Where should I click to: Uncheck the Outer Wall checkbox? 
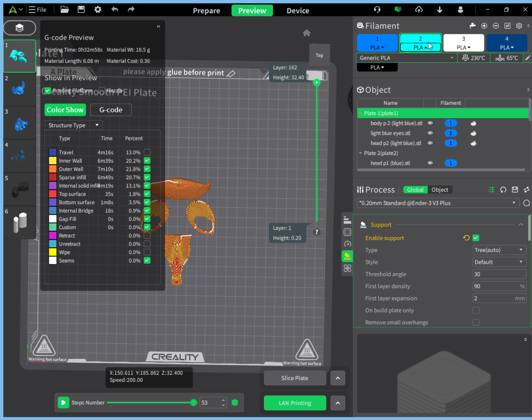(147, 169)
